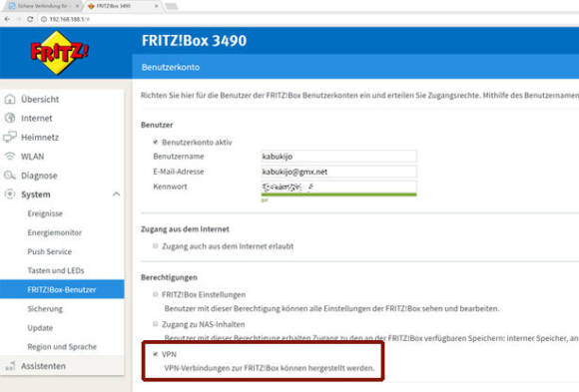Open the new tab button
579x392 pixels.
(171, 6)
